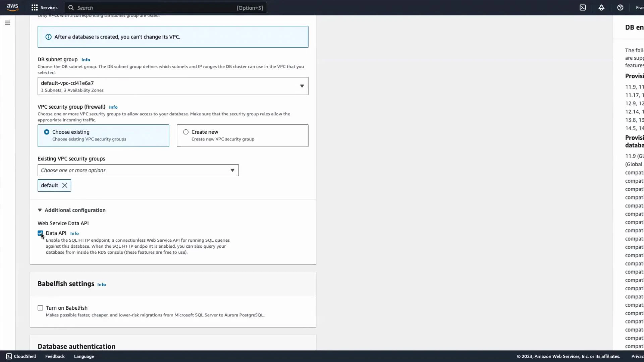This screenshot has width=644, height=362.
Task: Open AWS notifications bell
Action: (601, 7)
